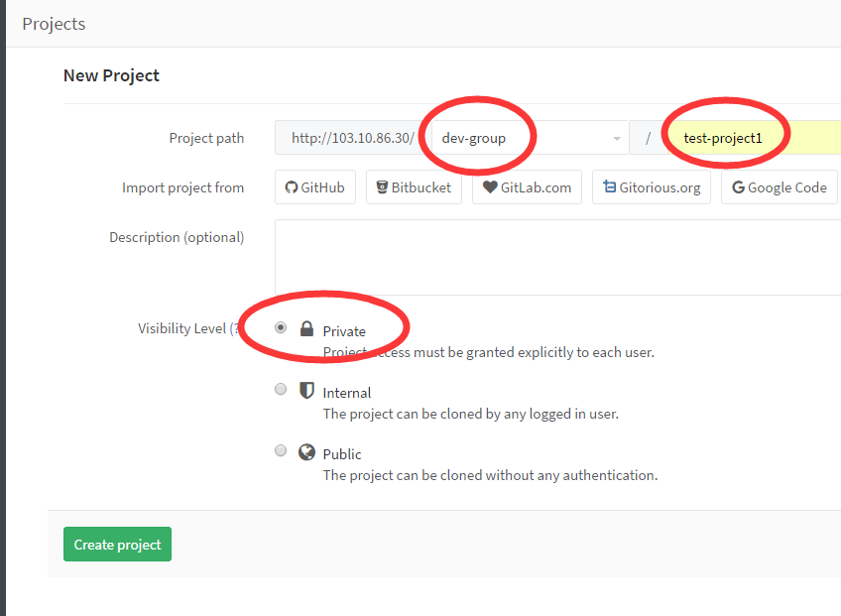
Task: Click the Internal shield icon
Action: (306, 390)
